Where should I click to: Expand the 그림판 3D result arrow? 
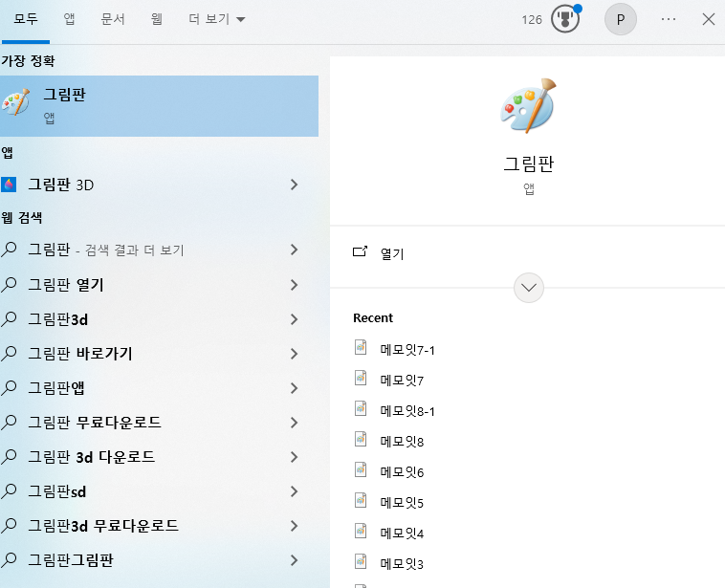pos(294,185)
